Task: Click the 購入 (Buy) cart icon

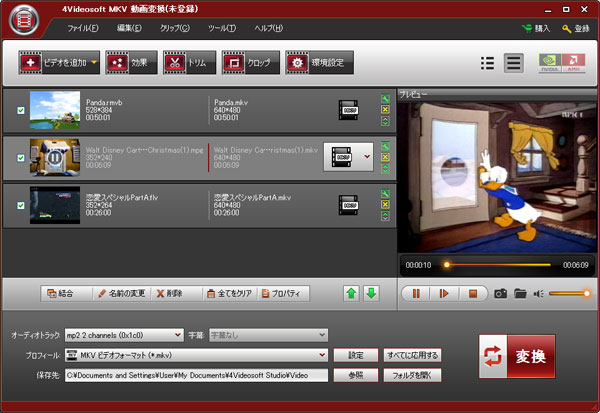Action: coord(527,28)
